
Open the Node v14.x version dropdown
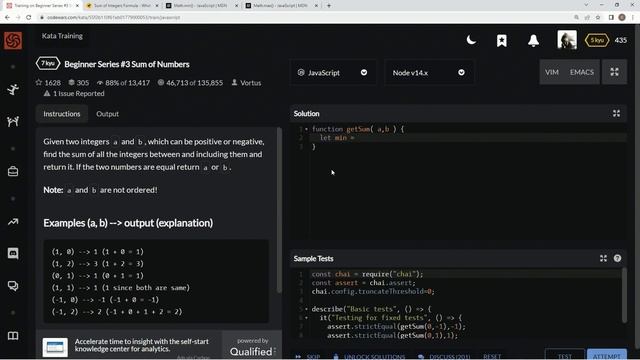click(x=429, y=72)
